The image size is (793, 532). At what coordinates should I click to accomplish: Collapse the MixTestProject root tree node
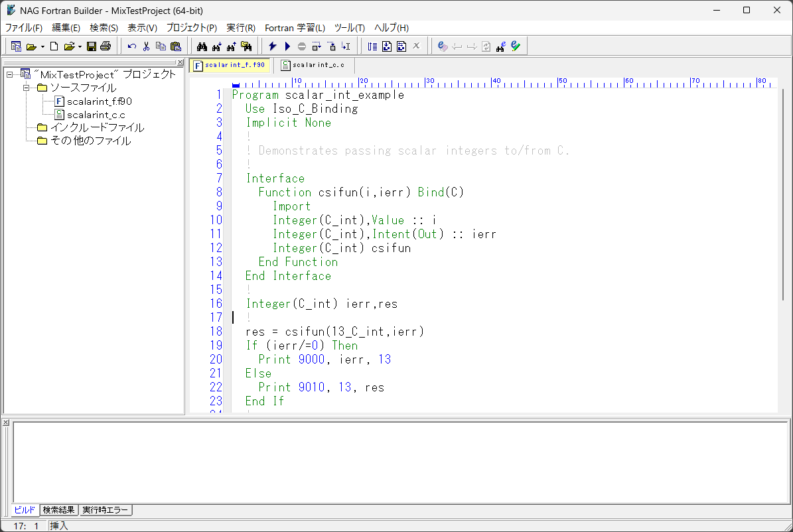[10, 74]
